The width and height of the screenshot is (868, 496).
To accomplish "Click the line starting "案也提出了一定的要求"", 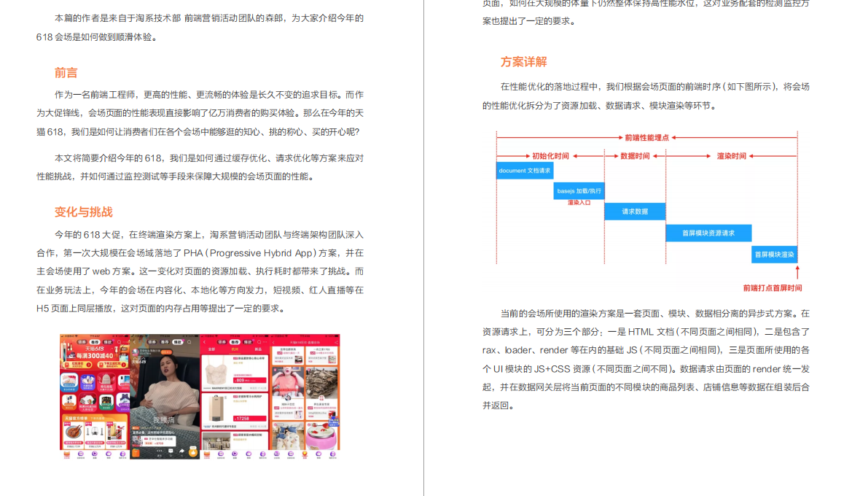I will (531, 21).
